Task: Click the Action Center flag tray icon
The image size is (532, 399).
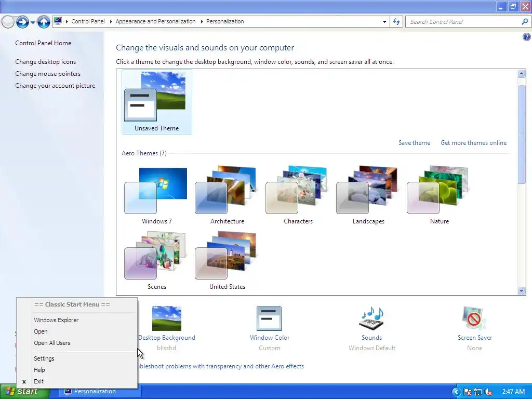Action: click(x=467, y=392)
